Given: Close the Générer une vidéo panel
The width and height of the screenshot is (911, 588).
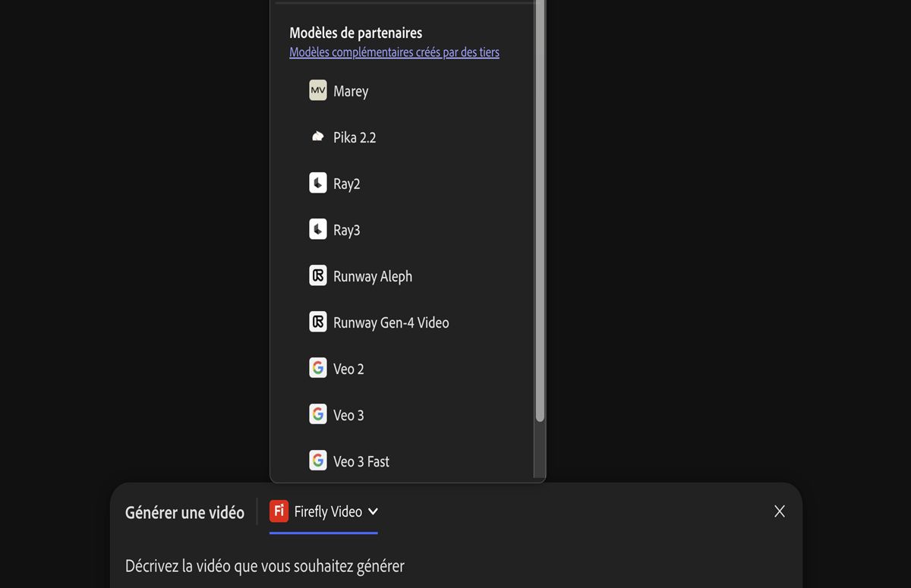Looking at the screenshot, I should tap(779, 511).
